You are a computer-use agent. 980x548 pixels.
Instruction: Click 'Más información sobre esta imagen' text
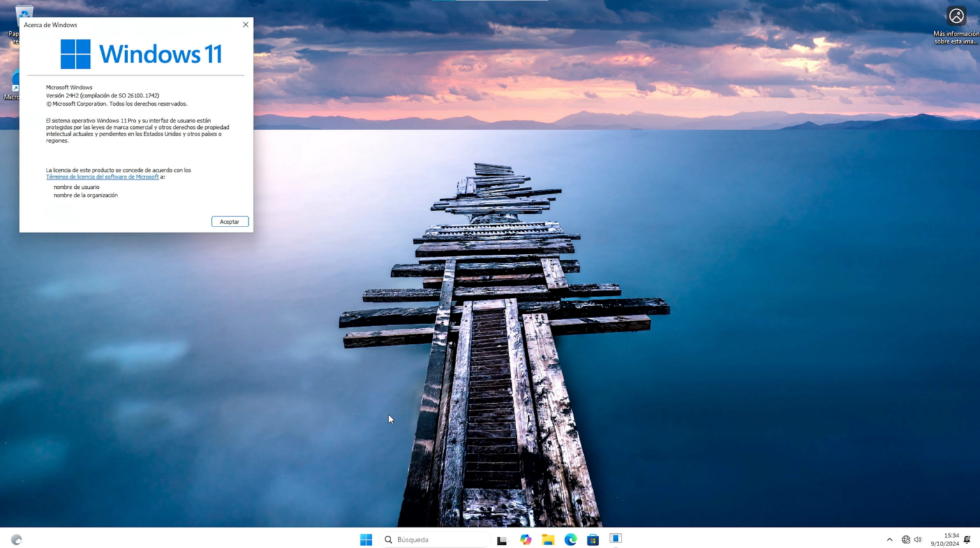pyautogui.click(x=954, y=36)
